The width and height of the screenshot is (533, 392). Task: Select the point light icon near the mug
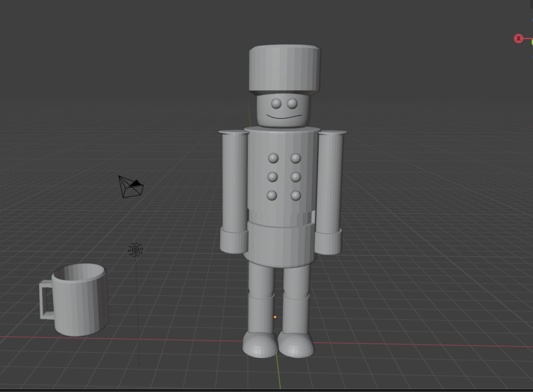(134, 250)
